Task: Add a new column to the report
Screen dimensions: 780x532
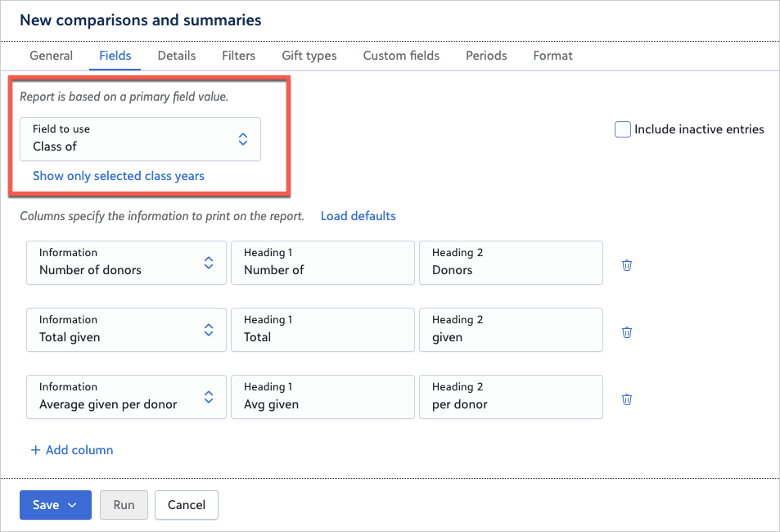Action: [x=72, y=450]
